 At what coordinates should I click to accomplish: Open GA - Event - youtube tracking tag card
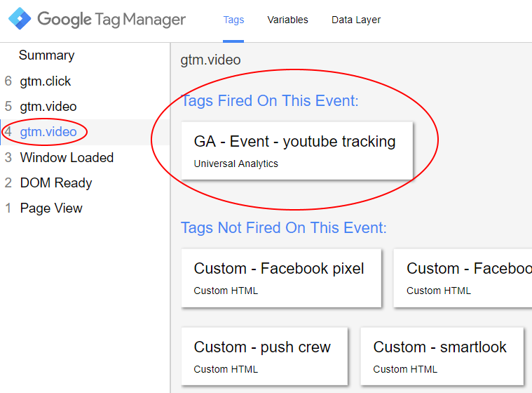297,151
